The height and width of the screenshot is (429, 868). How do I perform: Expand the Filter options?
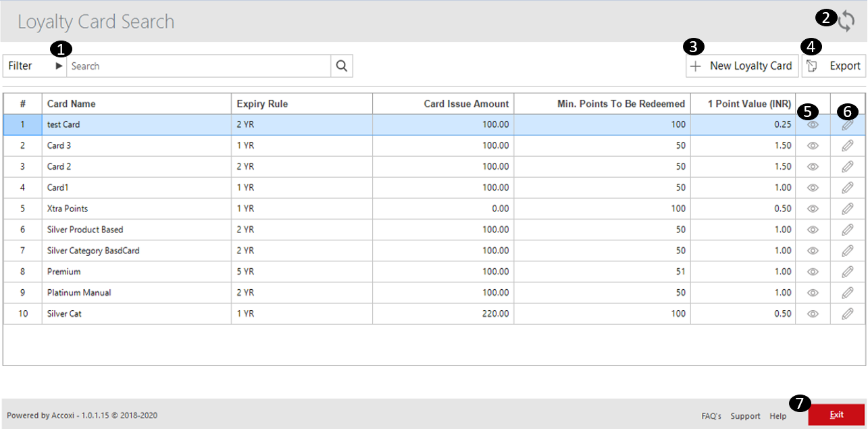click(x=34, y=66)
